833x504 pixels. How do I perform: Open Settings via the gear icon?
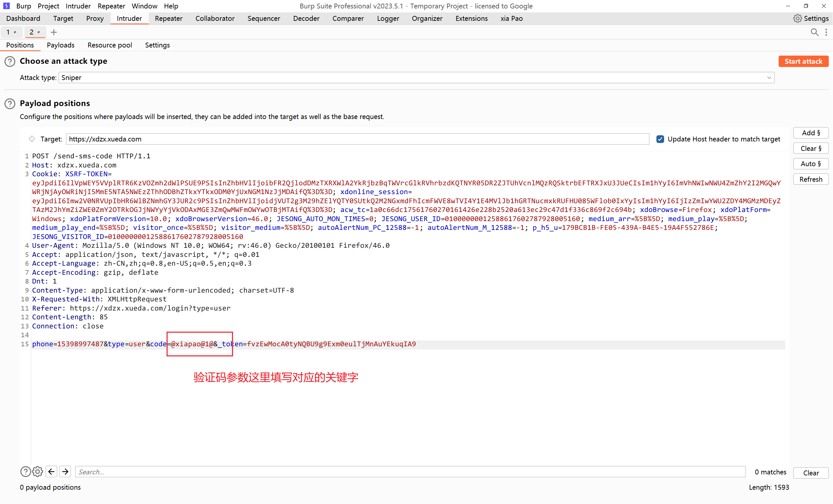(798, 19)
